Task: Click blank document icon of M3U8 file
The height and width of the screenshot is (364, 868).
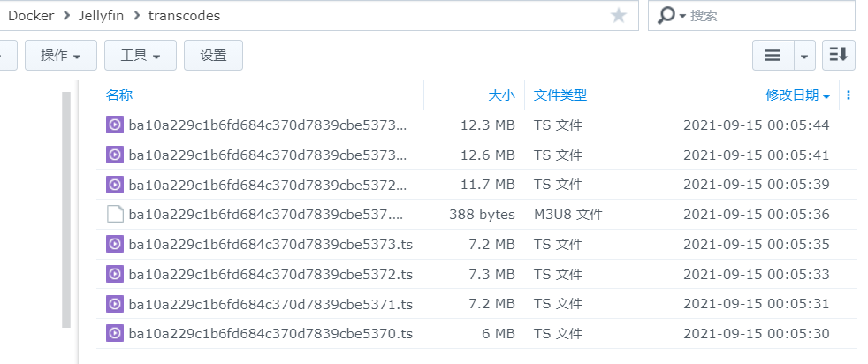Action: click(115, 214)
